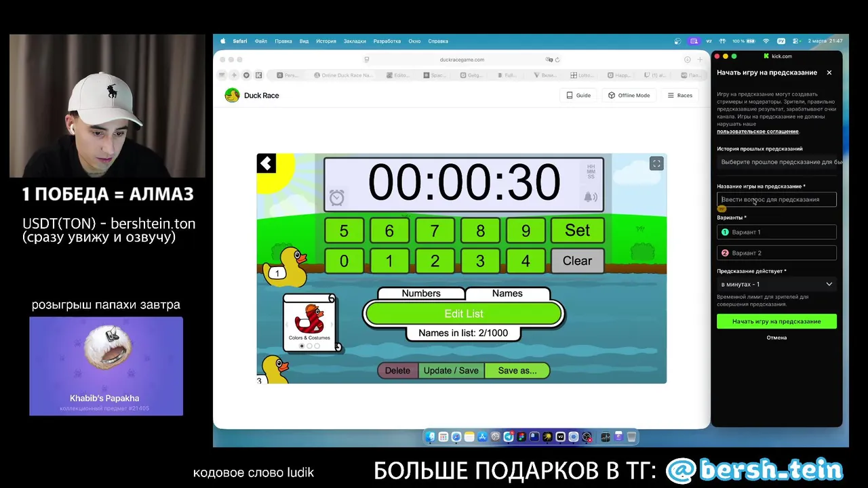The height and width of the screenshot is (488, 868).
Task: Reload the duckracegame.com page
Action: pyautogui.click(x=557, y=60)
